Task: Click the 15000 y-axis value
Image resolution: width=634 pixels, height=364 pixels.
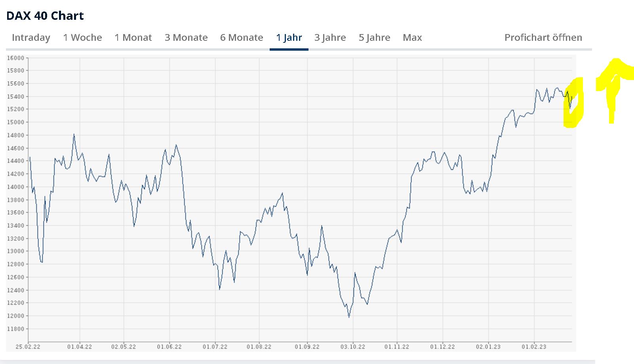Action: [x=16, y=122]
